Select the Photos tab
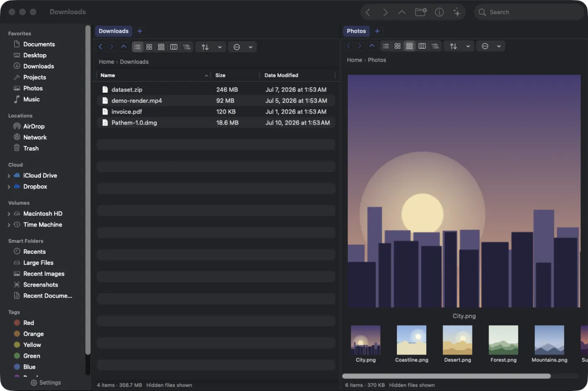This screenshot has width=588, height=391. click(356, 31)
